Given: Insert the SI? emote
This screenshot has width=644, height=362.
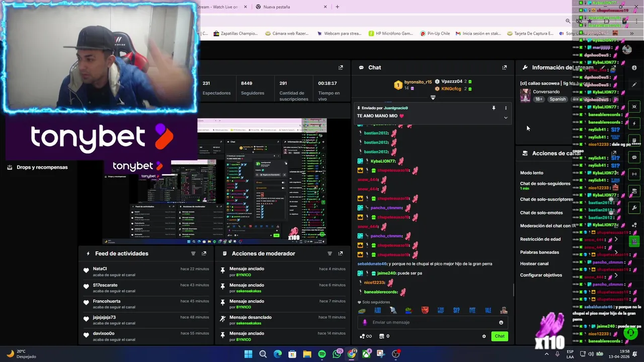Looking at the screenshot, I should pyautogui.click(x=456, y=311).
